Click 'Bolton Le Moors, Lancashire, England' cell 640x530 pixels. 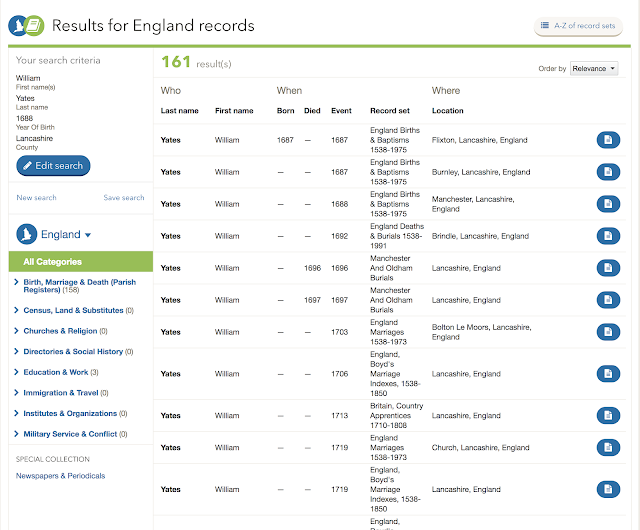(482, 332)
